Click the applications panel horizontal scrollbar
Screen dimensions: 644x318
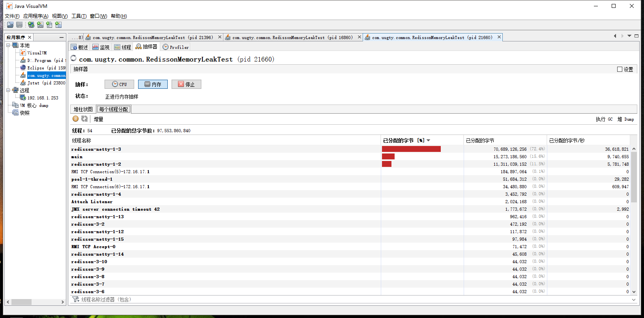pos(21,302)
